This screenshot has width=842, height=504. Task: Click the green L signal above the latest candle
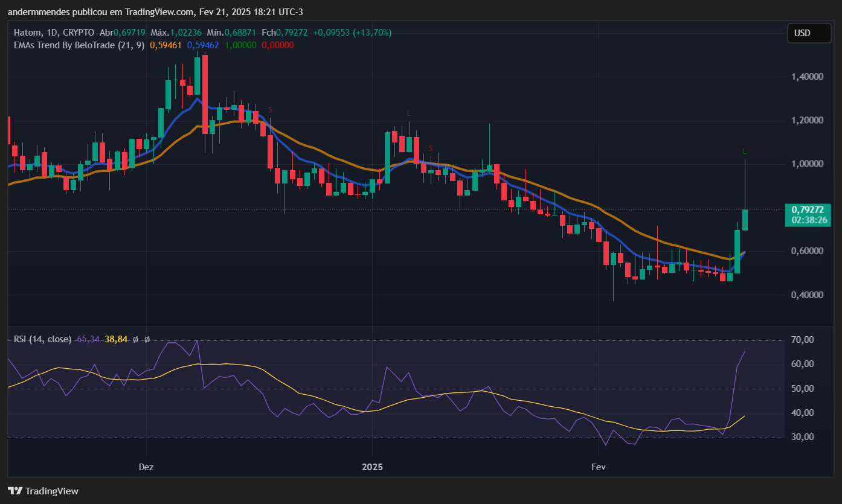click(x=745, y=151)
